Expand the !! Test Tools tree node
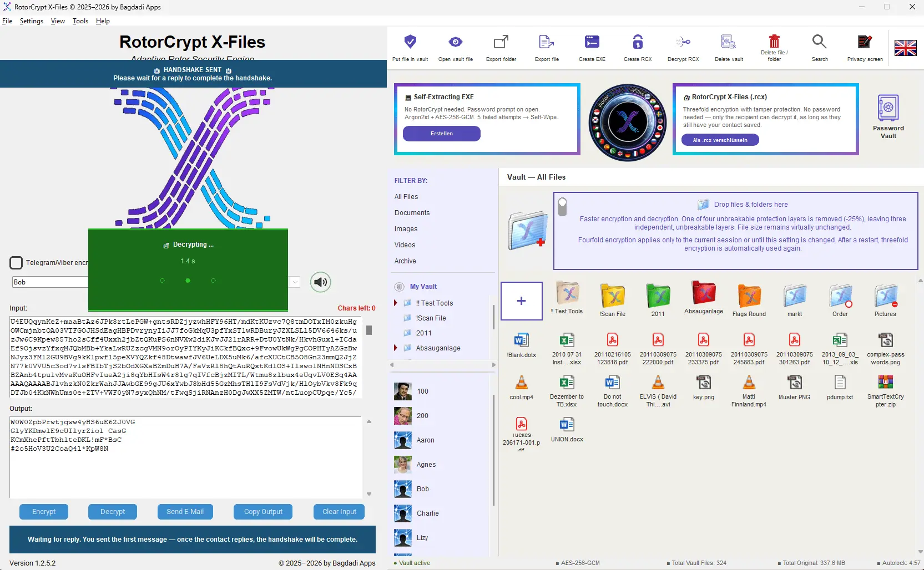 pyautogui.click(x=396, y=303)
